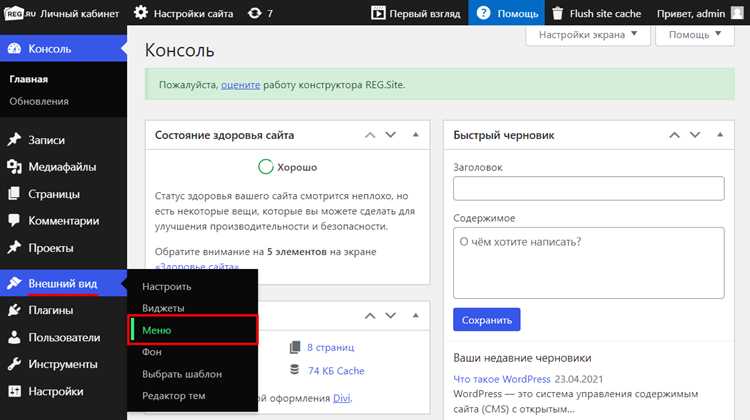
Task: Open the admin avatar in toolbar
Action: [737, 13]
